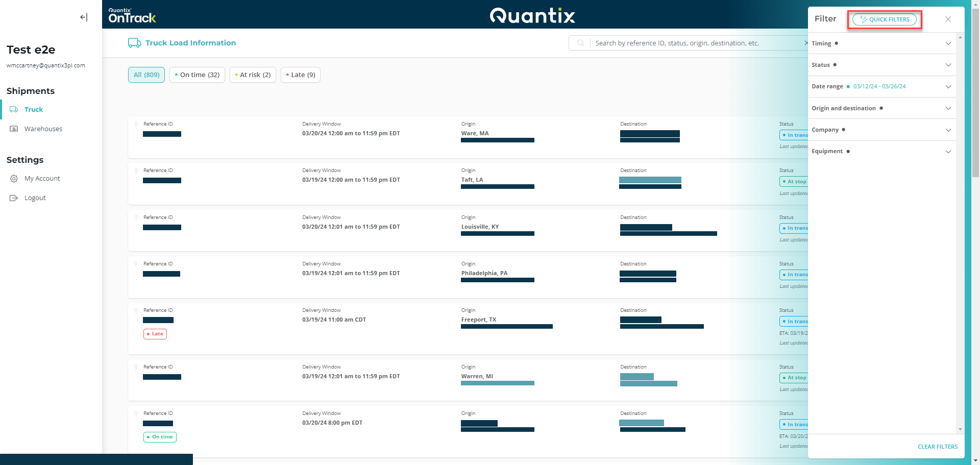Close the Filter panel
This screenshot has height=465, width=980.
click(948, 19)
